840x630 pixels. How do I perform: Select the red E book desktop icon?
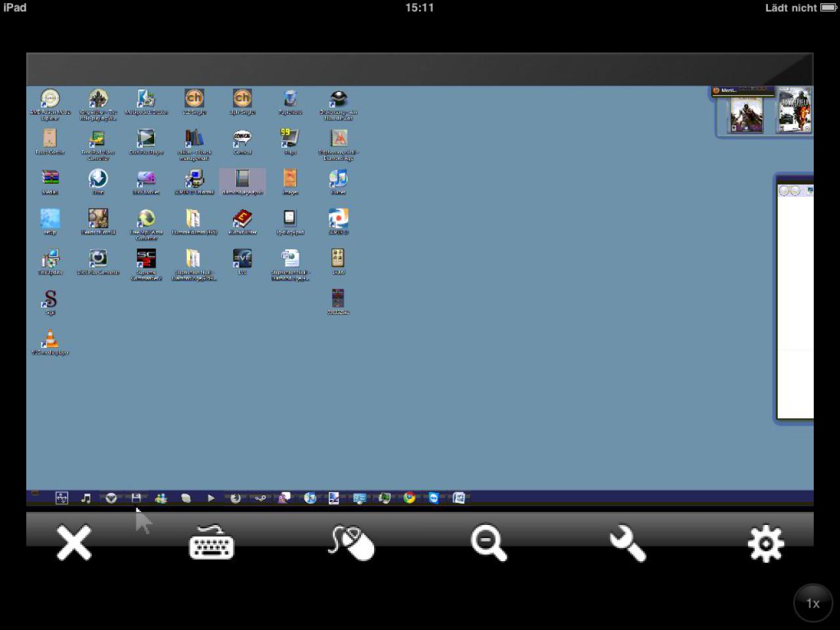pyautogui.click(x=242, y=222)
